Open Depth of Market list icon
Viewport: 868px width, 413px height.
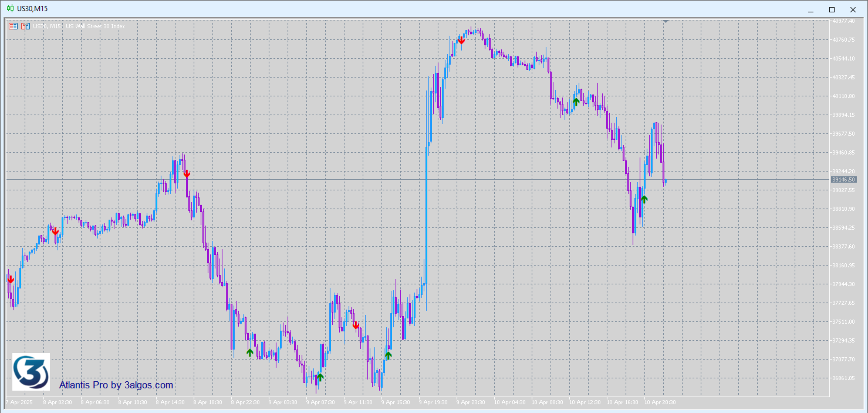(13, 26)
